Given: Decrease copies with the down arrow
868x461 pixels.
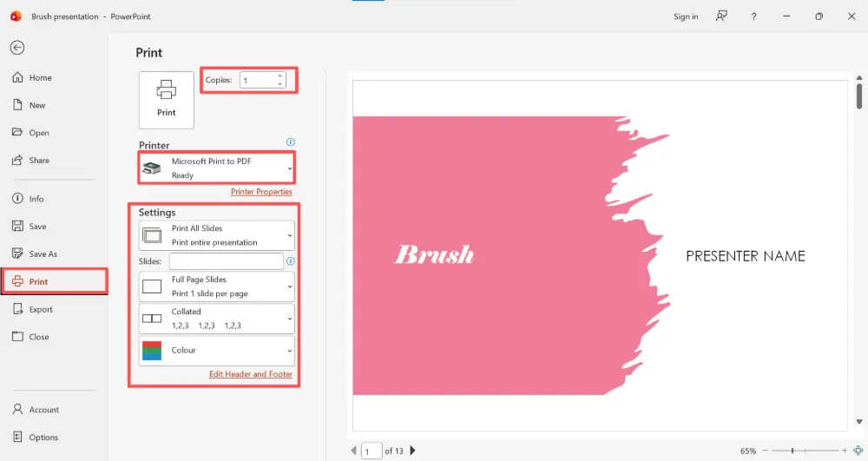Looking at the screenshot, I should 280,84.
